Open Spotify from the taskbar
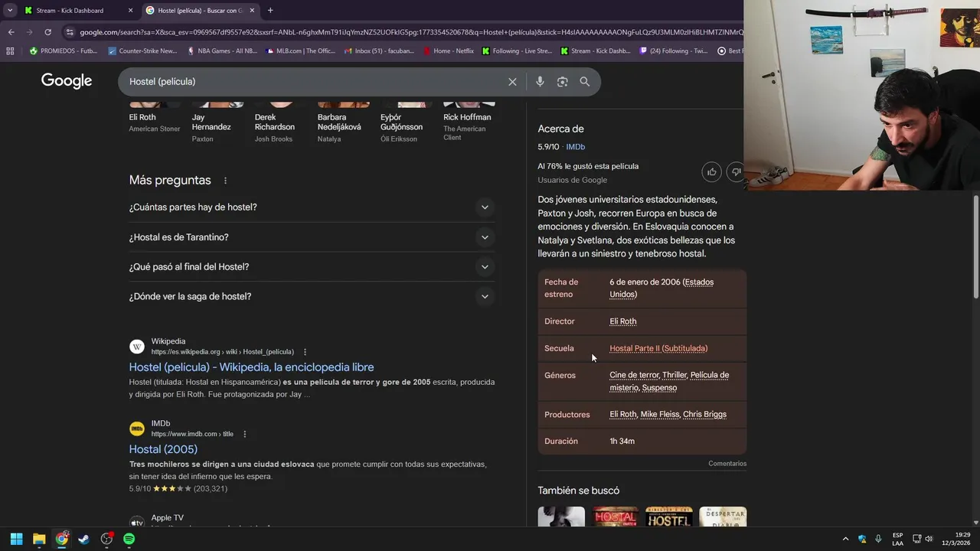 129,539
